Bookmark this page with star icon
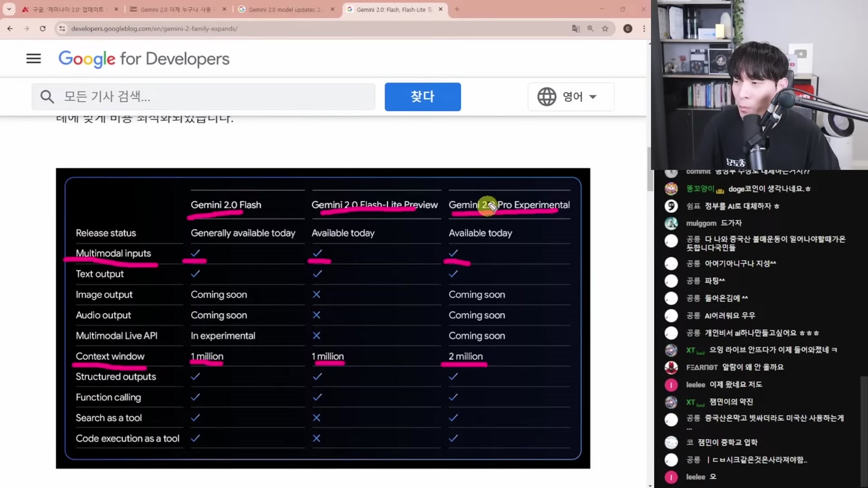The height and width of the screenshot is (488, 868). pyautogui.click(x=605, y=28)
